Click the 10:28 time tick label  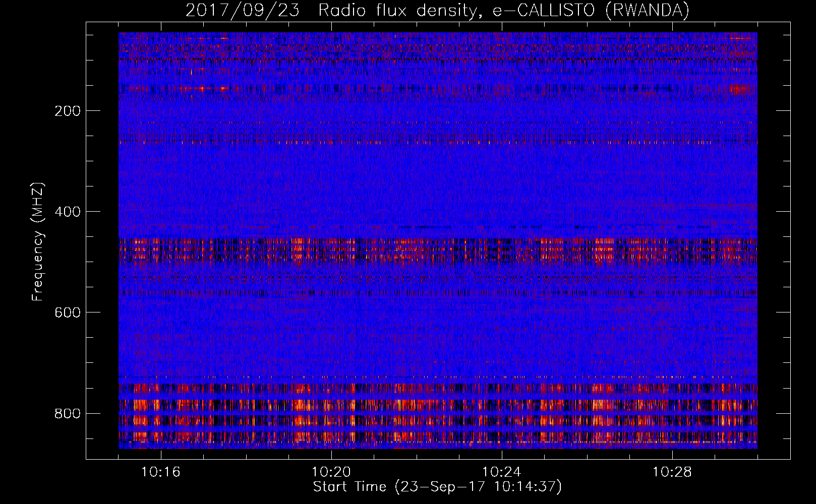coord(672,472)
